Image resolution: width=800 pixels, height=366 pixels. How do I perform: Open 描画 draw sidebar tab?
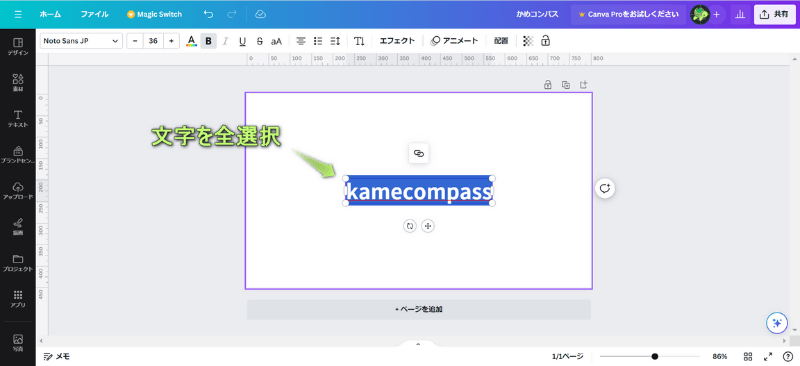tap(18, 226)
